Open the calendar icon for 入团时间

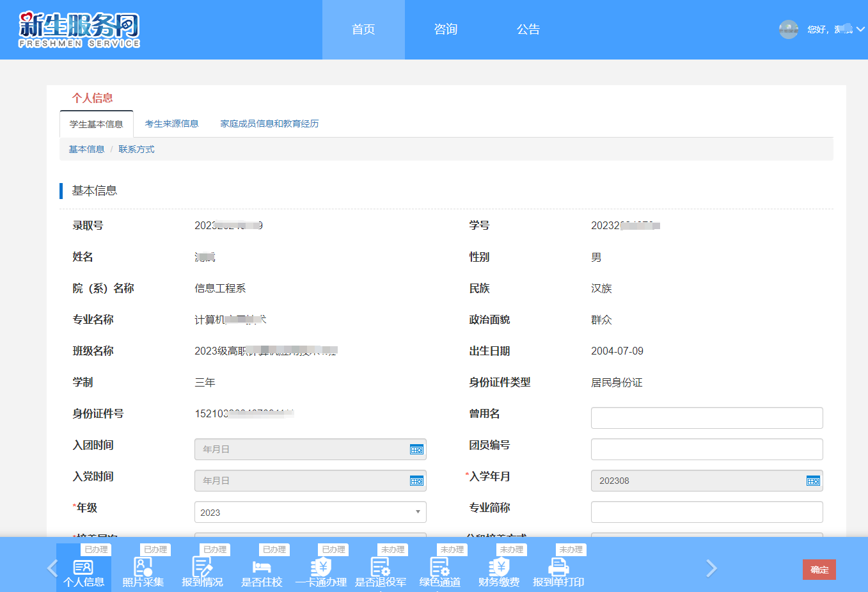(416, 449)
